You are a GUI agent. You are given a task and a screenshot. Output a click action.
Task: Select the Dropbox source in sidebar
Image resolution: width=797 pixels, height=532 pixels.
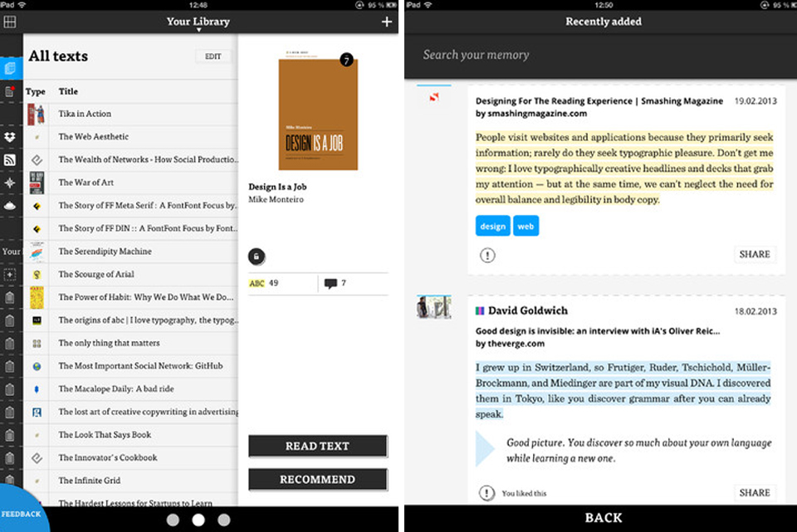click(10, 137)
